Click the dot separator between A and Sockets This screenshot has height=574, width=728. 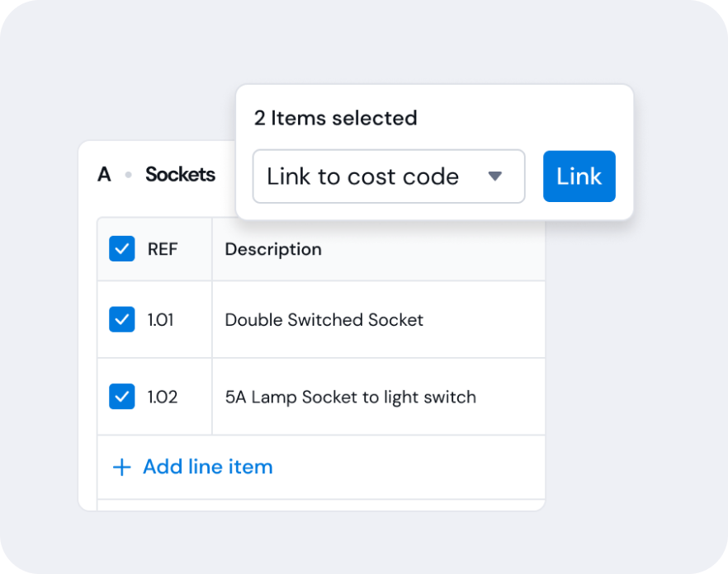(128, 175)
